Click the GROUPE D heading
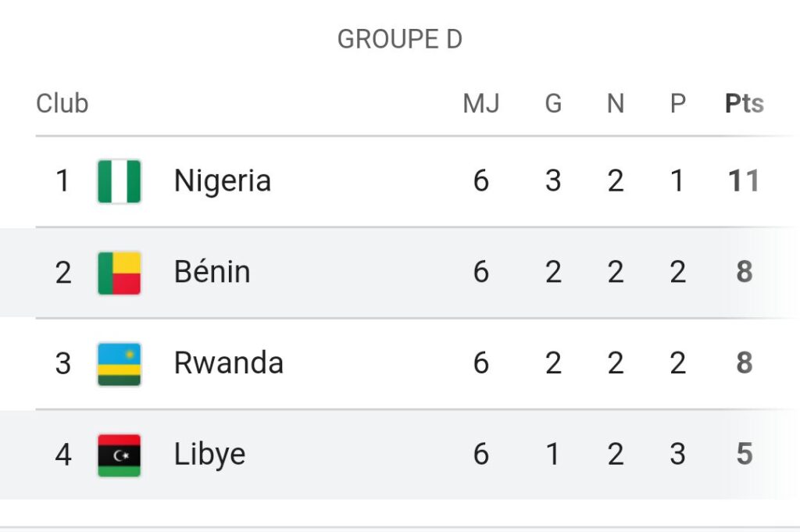The width and height of the screenshot is (800, 532). click(400, 39)
